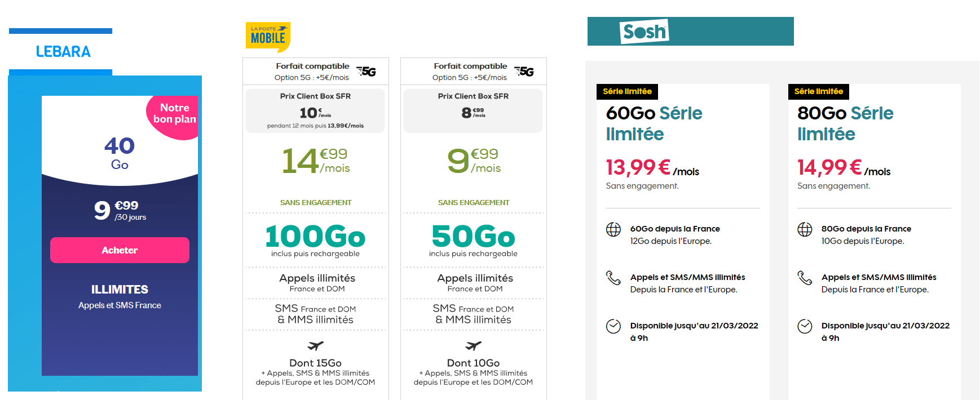Select the Série limitée tag on the 60Go plan
Screen dimensions: 980x400
click(x=627, y=91)
